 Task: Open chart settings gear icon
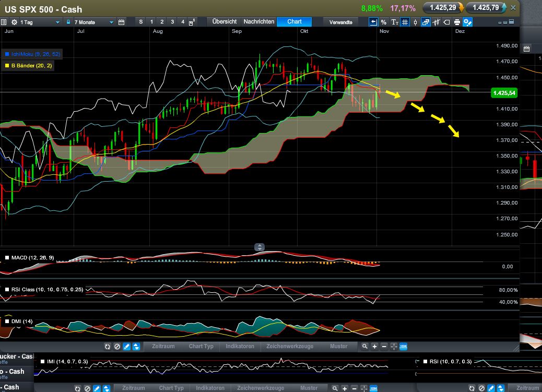point(14,22)
